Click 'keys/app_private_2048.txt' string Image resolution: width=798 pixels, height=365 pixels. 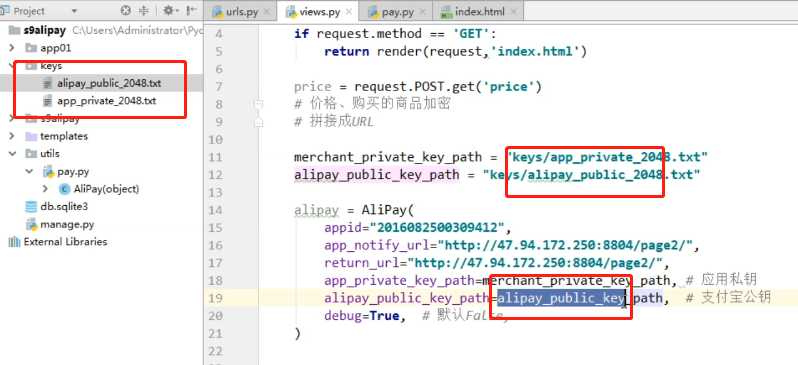pyautogui.click(x=607, y=157)
